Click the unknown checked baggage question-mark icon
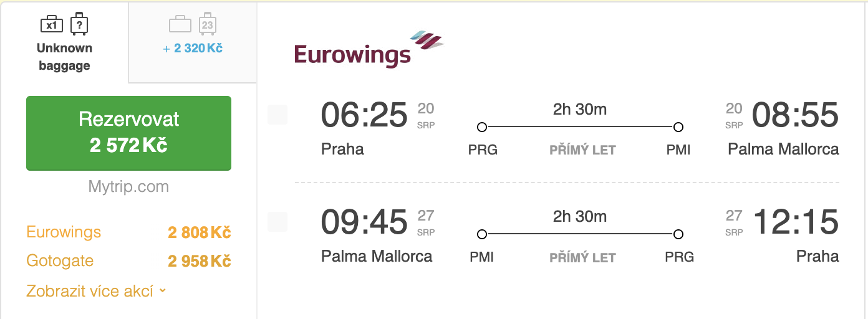This screenshot has width=868, height=319. (x=79, y=24)
